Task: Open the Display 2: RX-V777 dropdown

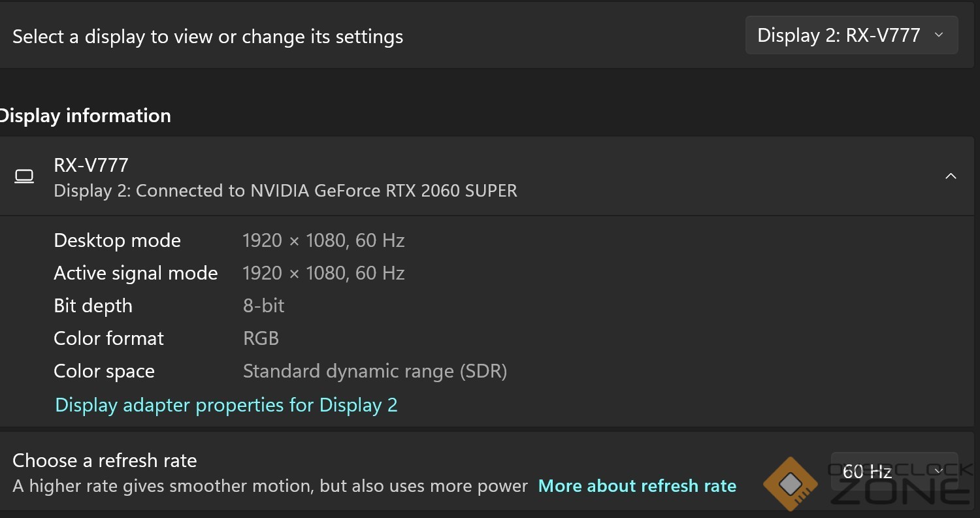Action: [x=851, y=35]
